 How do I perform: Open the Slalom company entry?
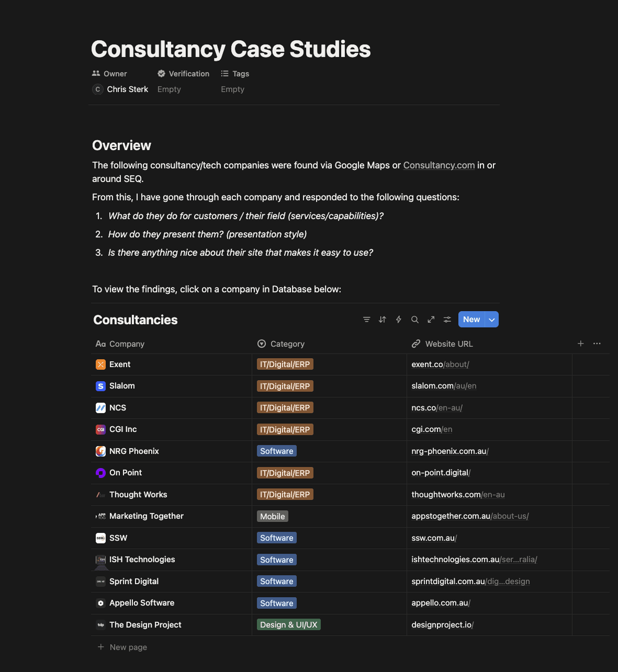[x=122, y=386]
